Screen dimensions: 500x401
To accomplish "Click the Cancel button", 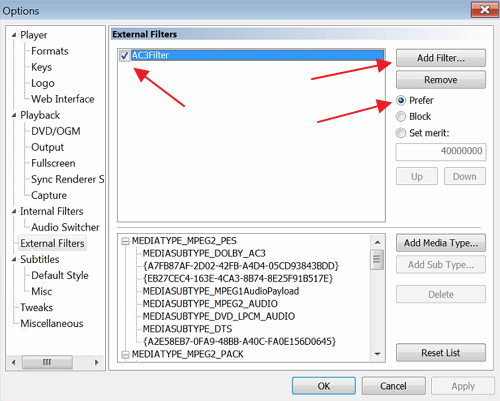I will click(x=393, y=386).
